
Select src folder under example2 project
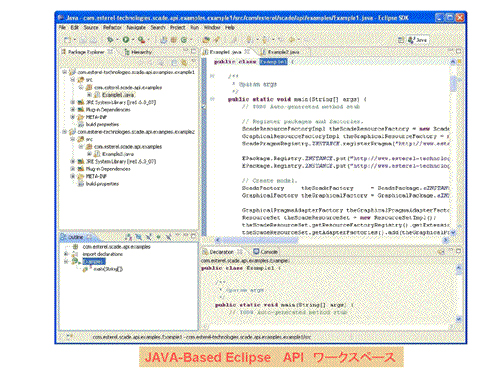pyautogui.click(x=89, y=139)
